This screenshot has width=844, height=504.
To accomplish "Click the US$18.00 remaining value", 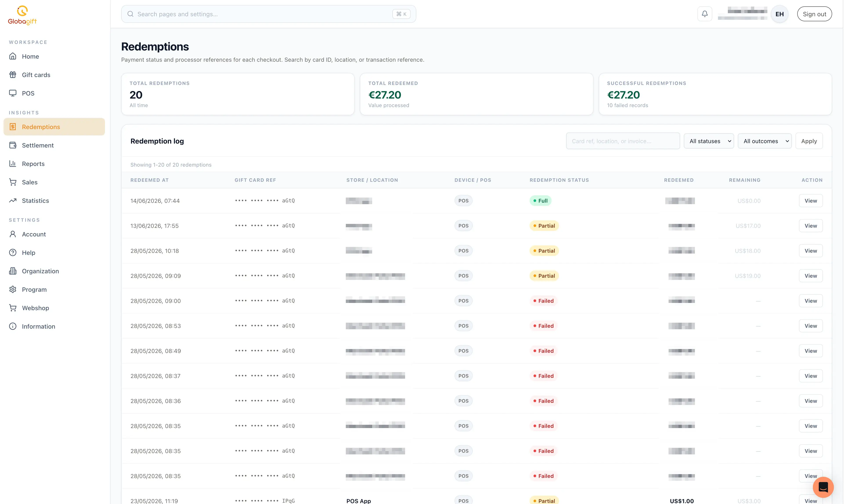I will (748, 251).
